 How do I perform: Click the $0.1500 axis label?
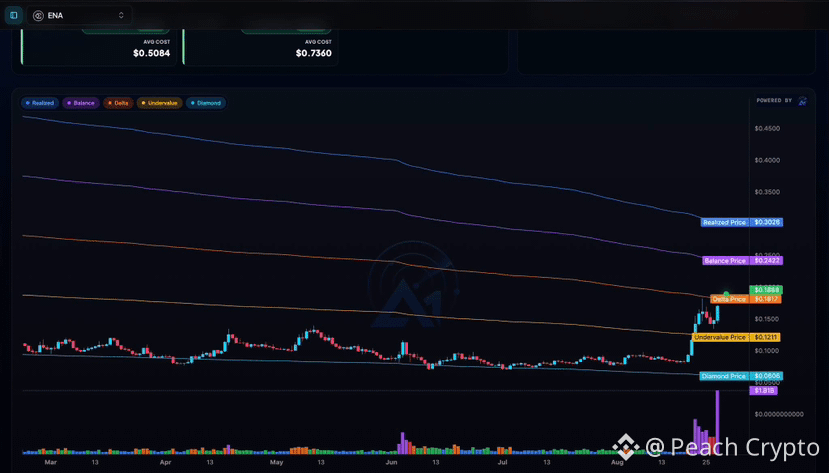coord(767,319)
